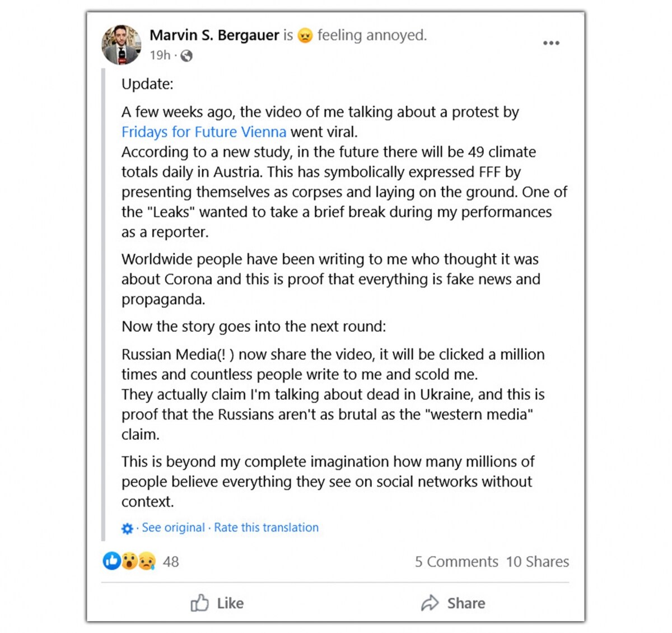Click the name Marvin S. Bergauer
This screenshot has width=672, height=633.
[214, 35]
